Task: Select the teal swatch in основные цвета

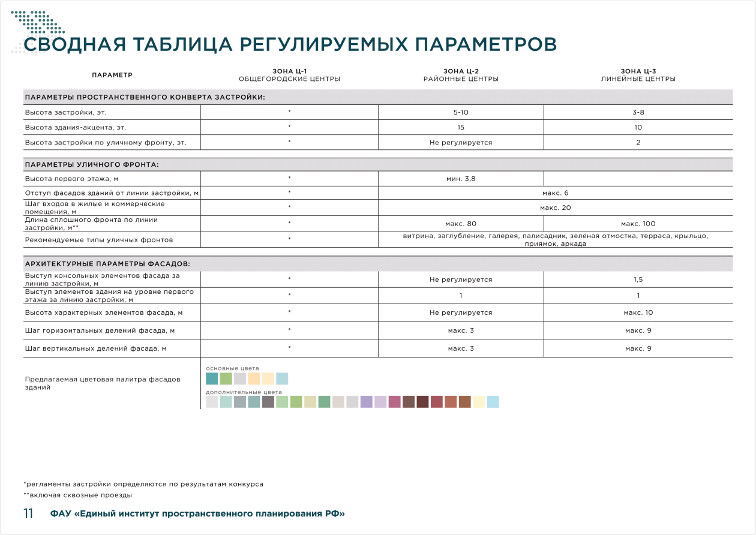Action: click(211, 378)
